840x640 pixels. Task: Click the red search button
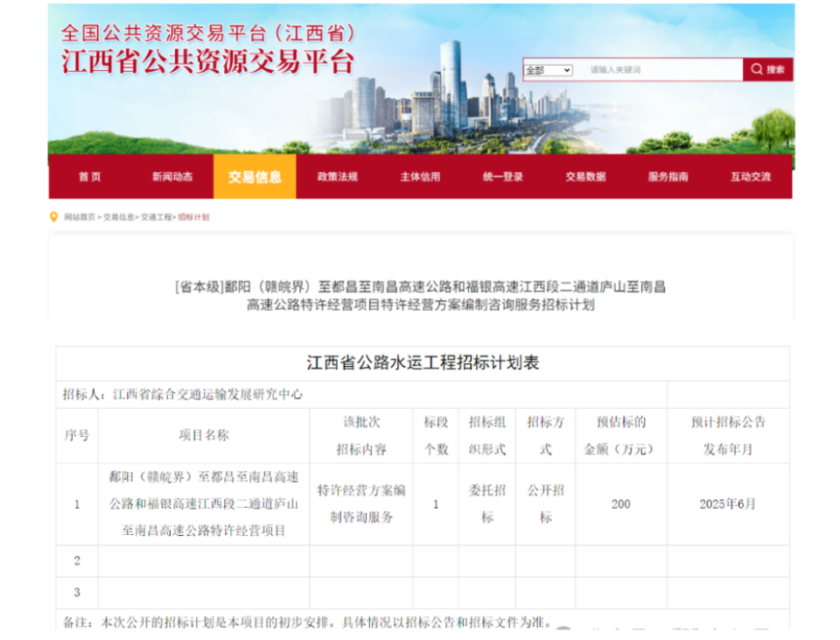click(x=767, y=69)
